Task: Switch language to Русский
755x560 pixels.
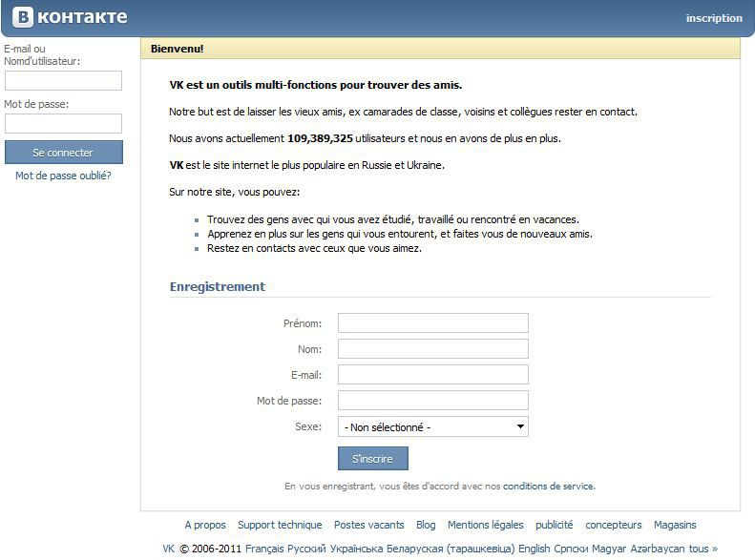Action: click(306, 549)
